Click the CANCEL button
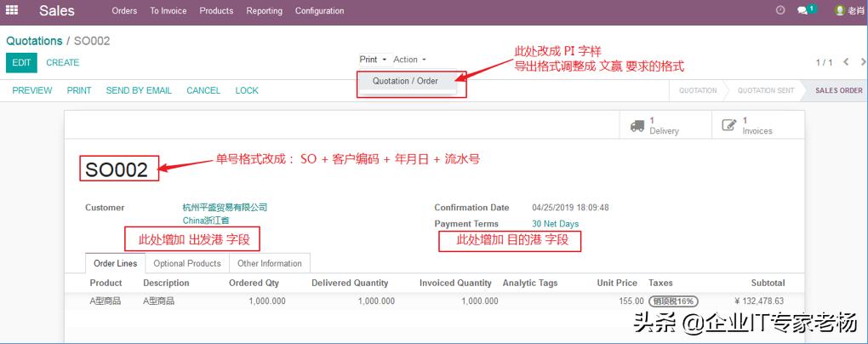This screenshot has height=344, width=868. click(203, 90)
